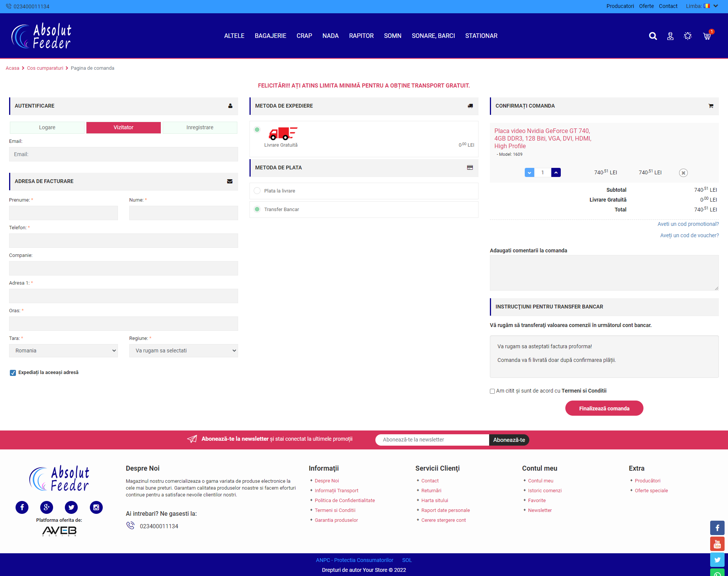728x576 pixels.
Task: Expand the Regiune selection dropdown
Action: pos(184,351)
